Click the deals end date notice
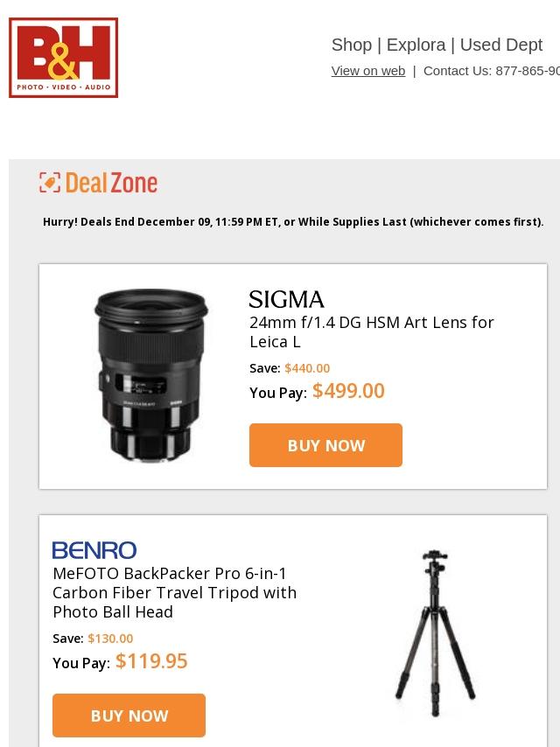The image size is (560, 747). 293,222
